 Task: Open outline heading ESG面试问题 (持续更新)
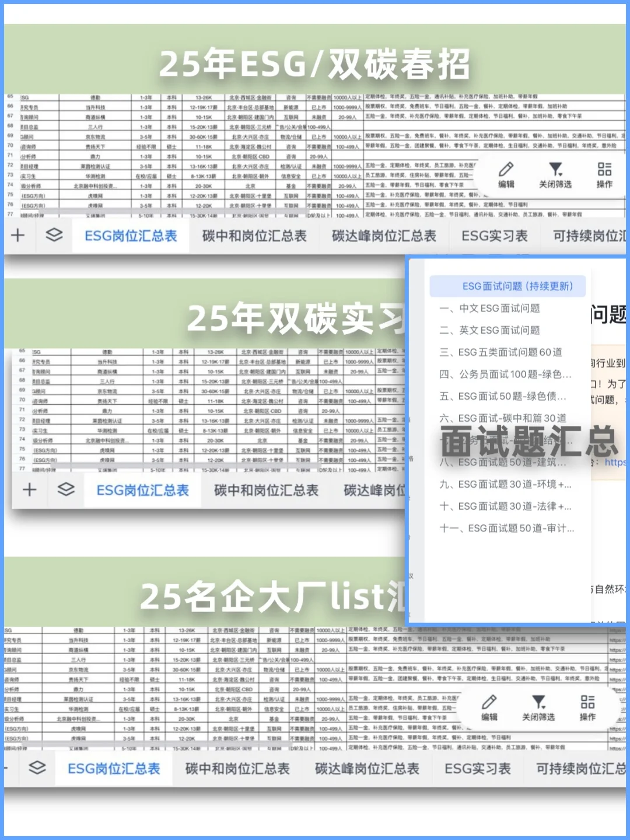click(508, 286)
